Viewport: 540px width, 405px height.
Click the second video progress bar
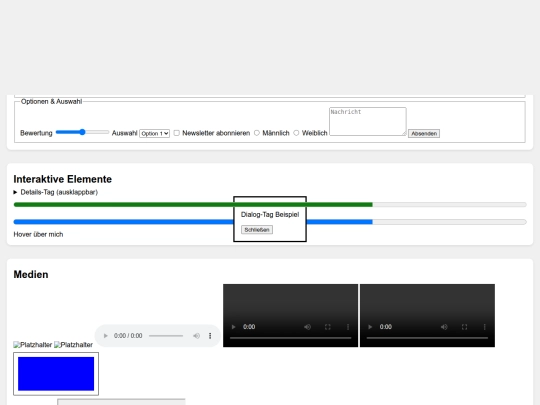click(427, 338)
